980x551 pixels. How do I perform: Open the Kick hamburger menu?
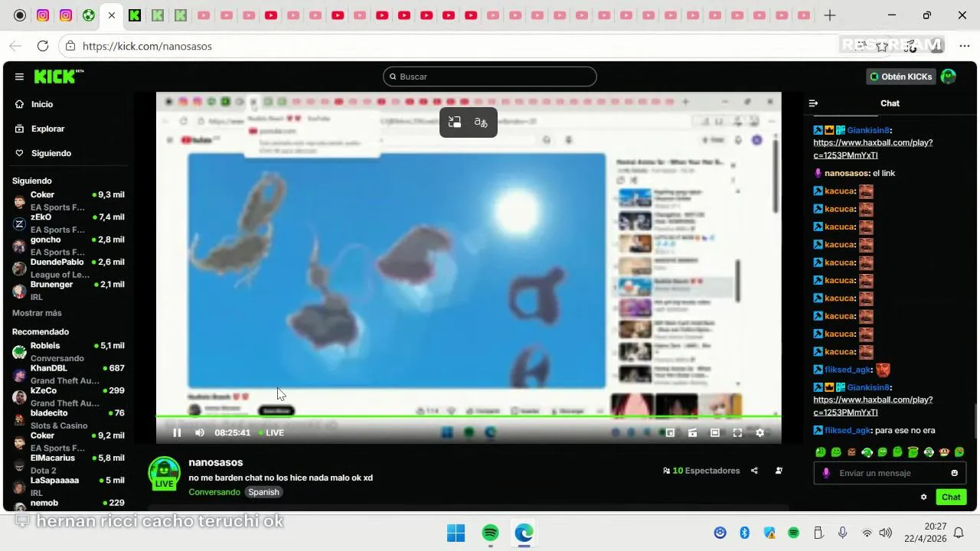tap(19, 77)
